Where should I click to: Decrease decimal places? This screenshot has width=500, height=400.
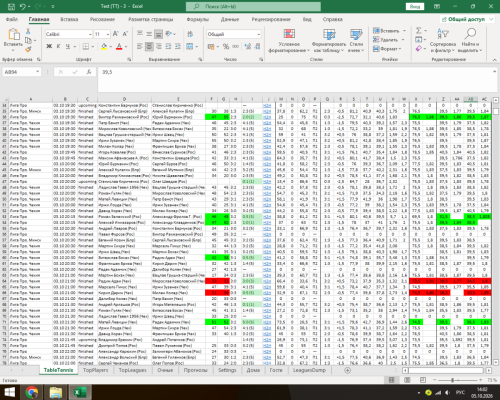point(257,46)
